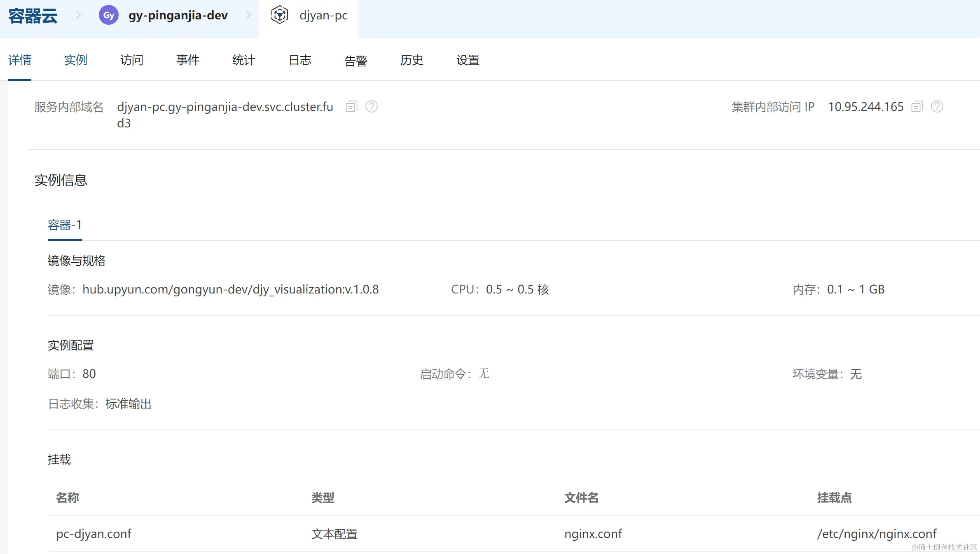This screenshot has height=554, width=980.
Task: Open help for cluster internal access IP
Action: 937,107
